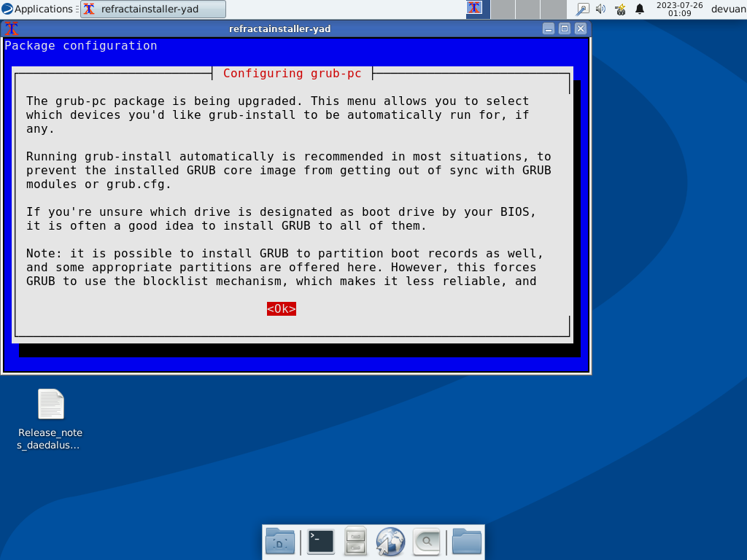Image resolution: width=747 pixels, height=560 pixels.
Task: Click the clock showing 2023-07-26 01:09
Action: tap(679, 9)
